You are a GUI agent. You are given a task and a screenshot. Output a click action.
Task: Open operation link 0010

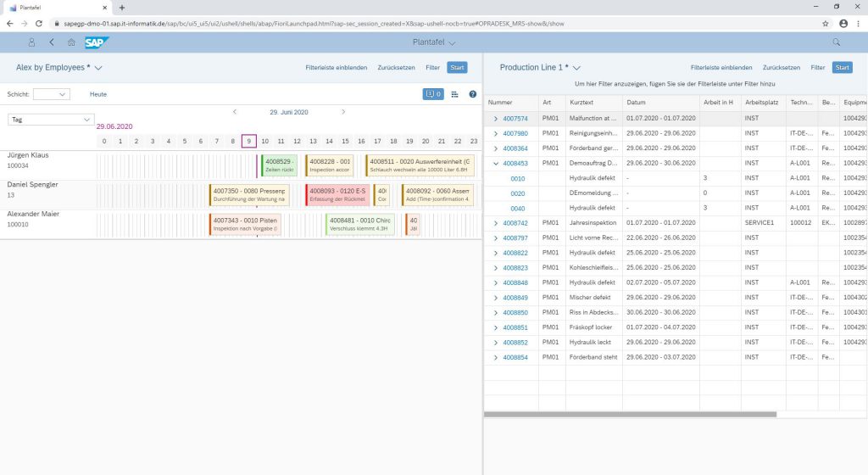tap(518, 179)
